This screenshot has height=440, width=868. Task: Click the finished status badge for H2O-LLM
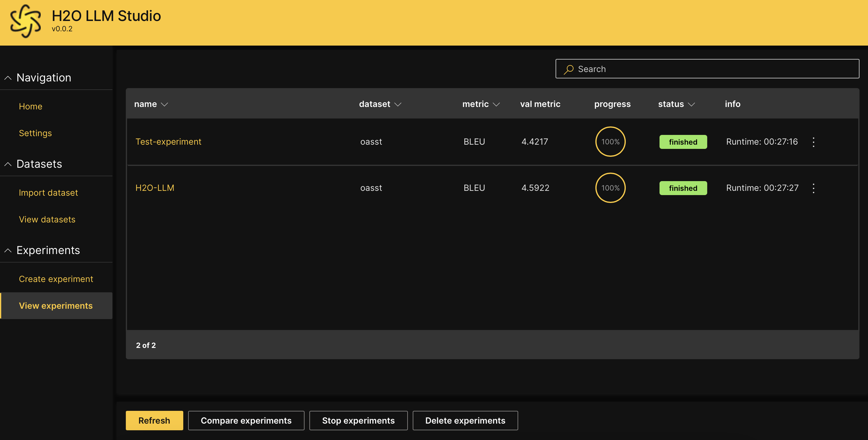tap(683, 188)
